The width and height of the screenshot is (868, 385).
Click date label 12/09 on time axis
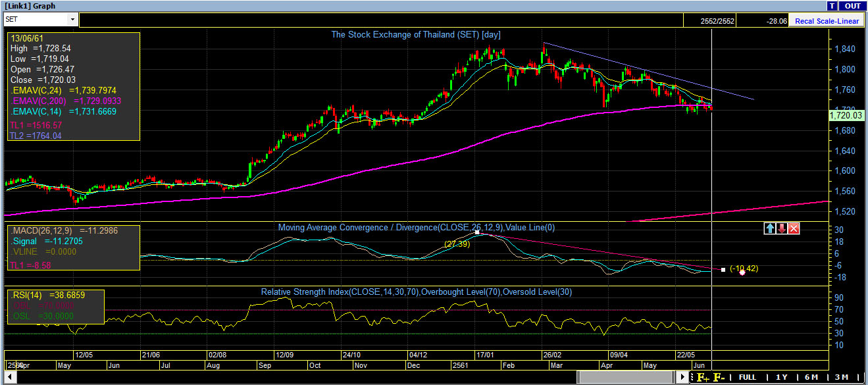point(285,355)
